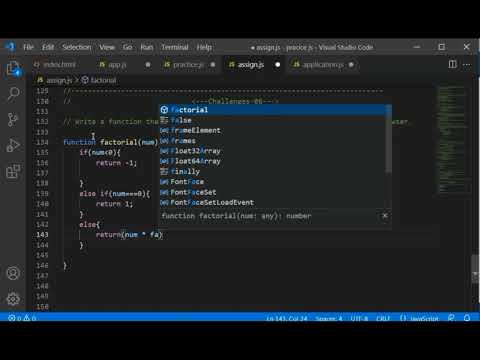Click the return 1; statement
Screen dimensions: 480x360
pos(114,204)
